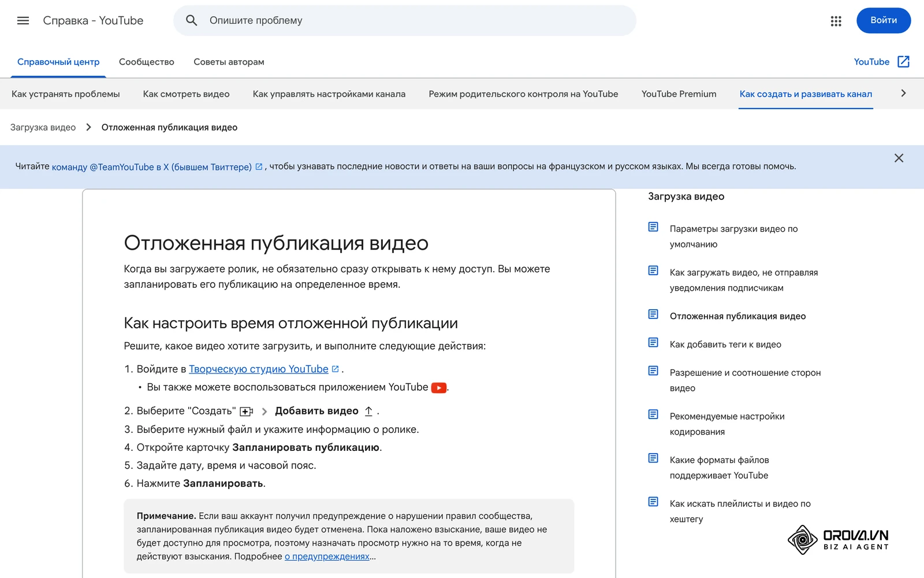Open sidebar article 'Какие форматы файлов поддерживает YouTube'

[x=720, y=468]
